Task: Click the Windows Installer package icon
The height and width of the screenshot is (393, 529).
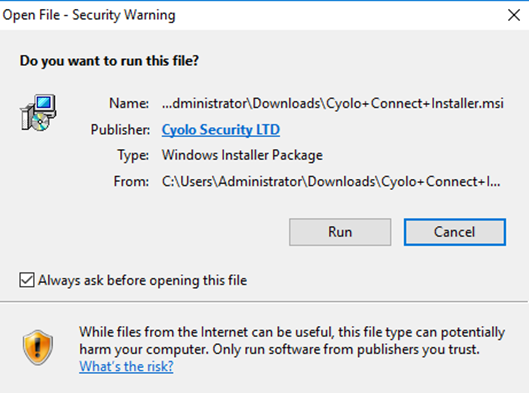Action: (x=38, y=113)
